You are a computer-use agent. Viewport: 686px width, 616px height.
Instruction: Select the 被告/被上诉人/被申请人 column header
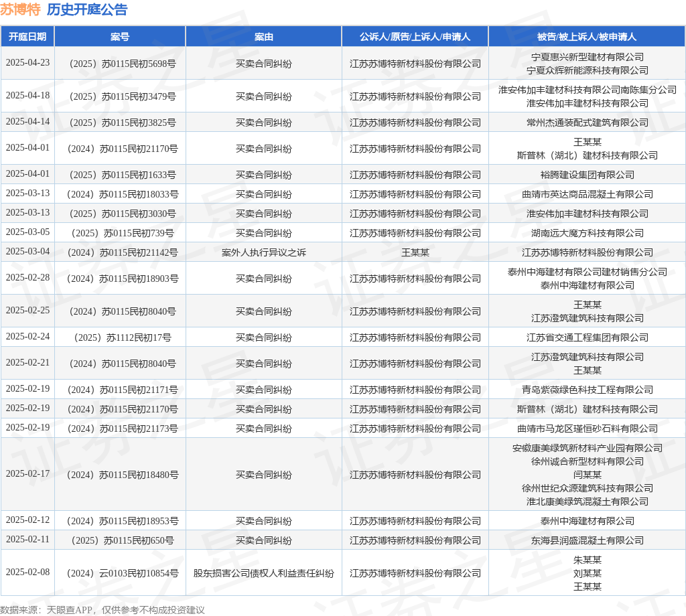click(587, 37)
